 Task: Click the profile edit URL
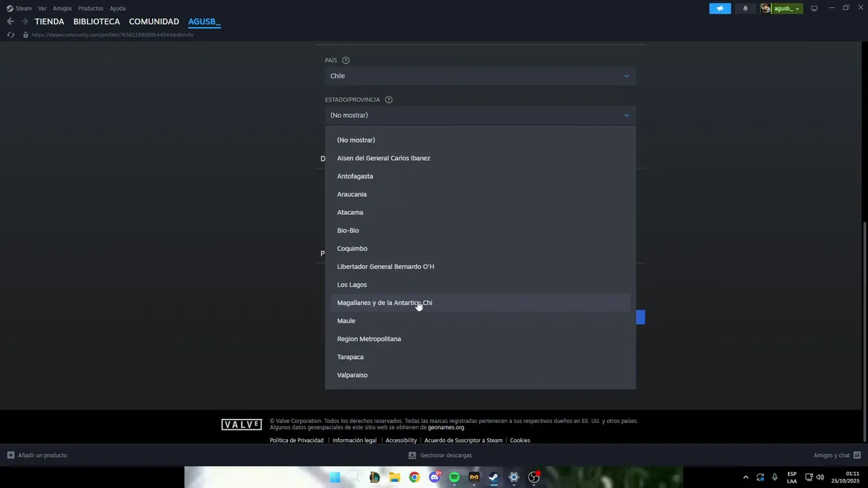pyautogui.click(x=113, y=35)
